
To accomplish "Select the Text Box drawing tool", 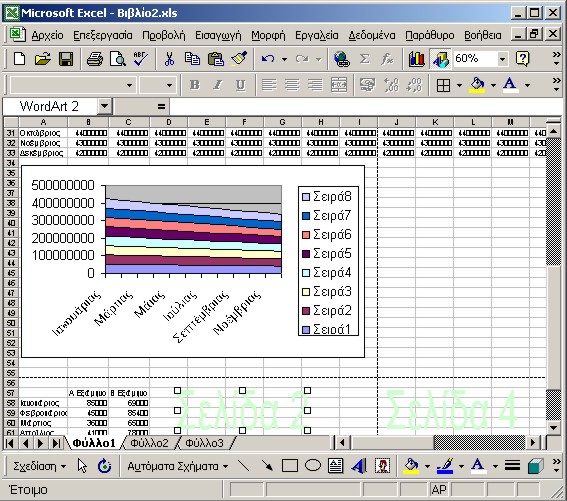I will click(336, 466).
